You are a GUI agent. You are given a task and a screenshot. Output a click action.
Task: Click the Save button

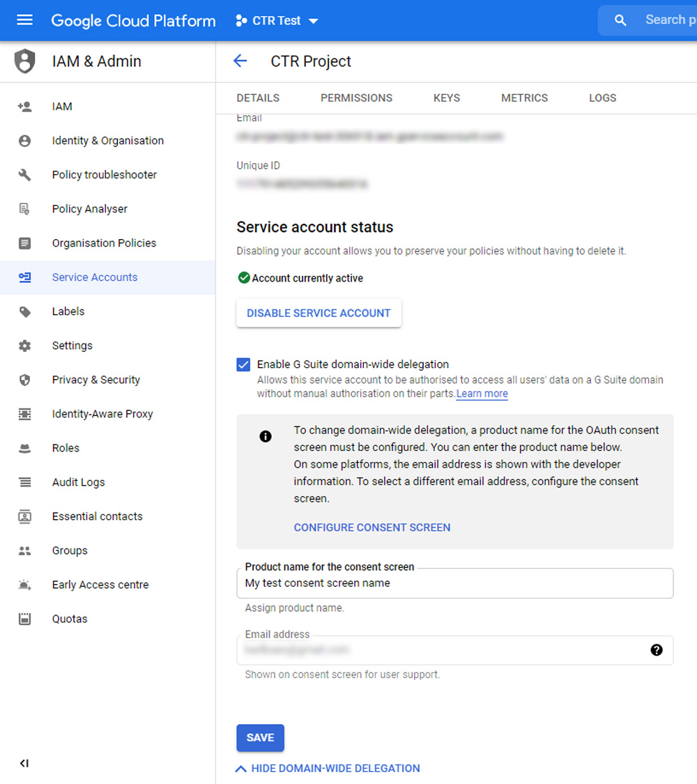point(260,738)
